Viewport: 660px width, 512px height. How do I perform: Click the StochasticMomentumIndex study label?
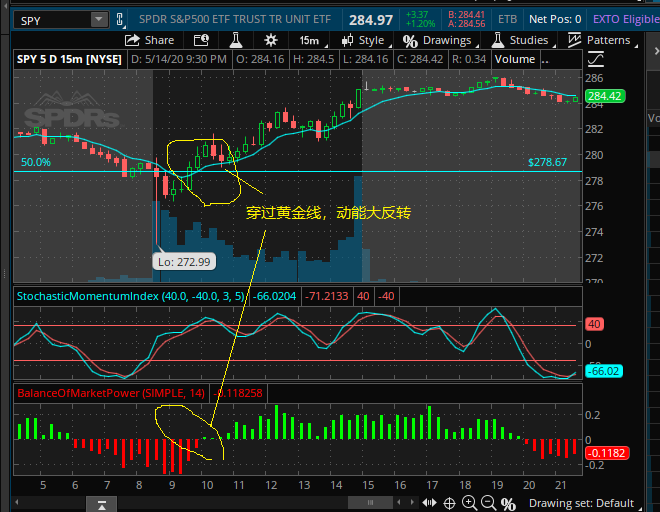tap(130, 296)
